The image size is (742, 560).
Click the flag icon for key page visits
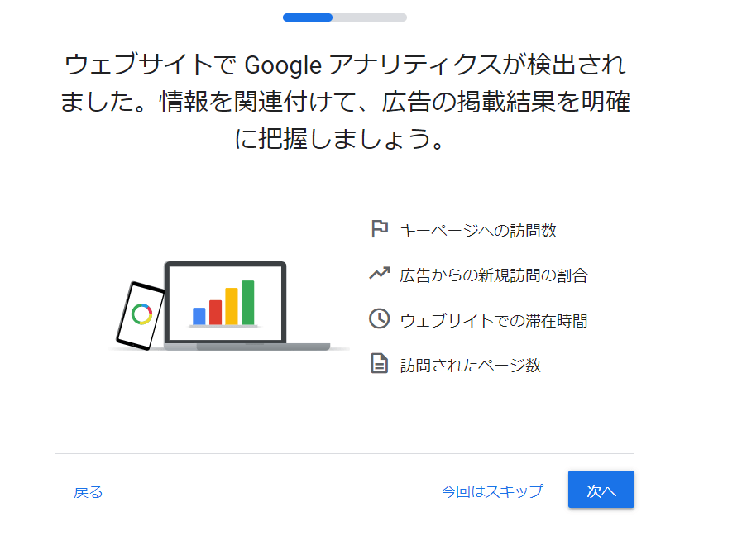click(x=380, y=229)
